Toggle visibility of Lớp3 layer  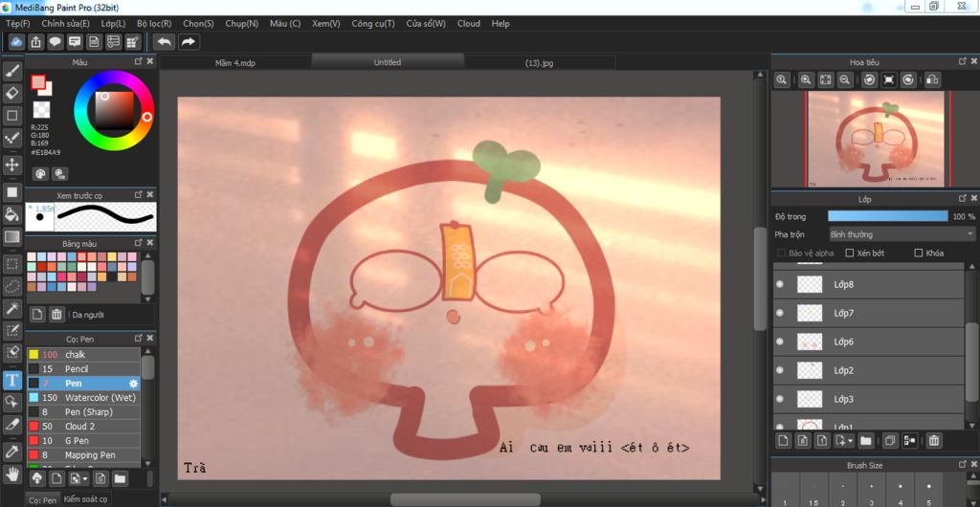(x=779, y=399)
